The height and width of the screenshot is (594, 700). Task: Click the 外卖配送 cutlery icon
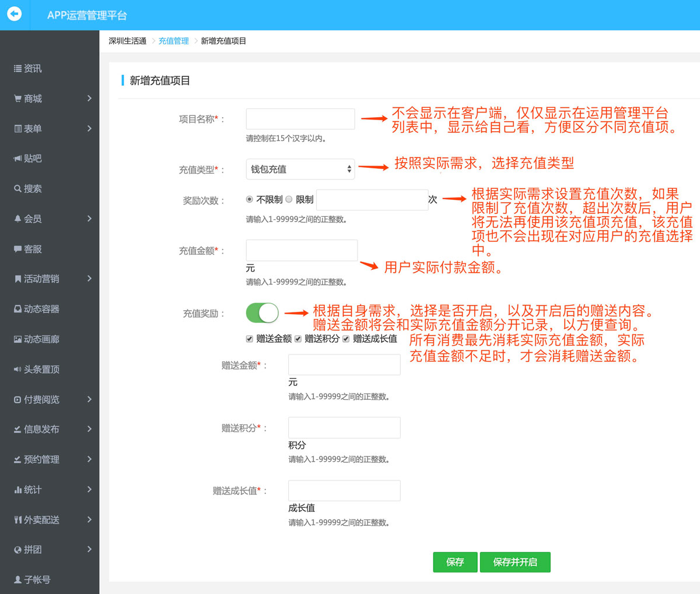click(17, 519)
